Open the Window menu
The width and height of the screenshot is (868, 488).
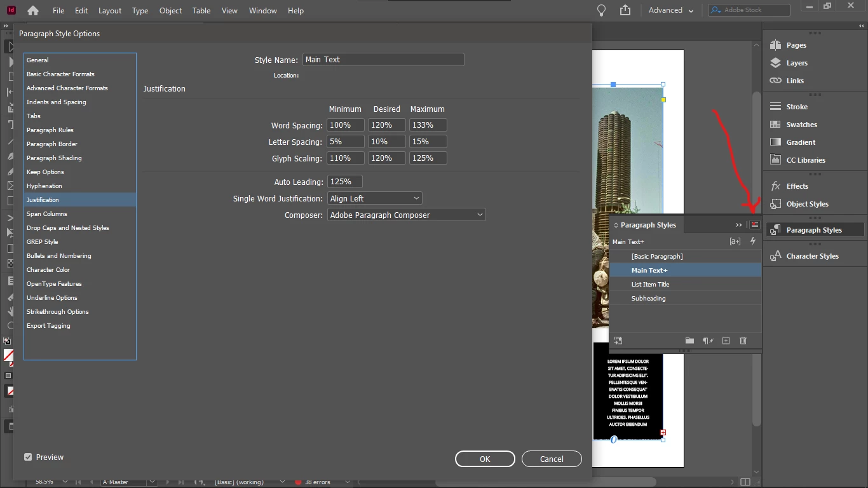[262, 11]
